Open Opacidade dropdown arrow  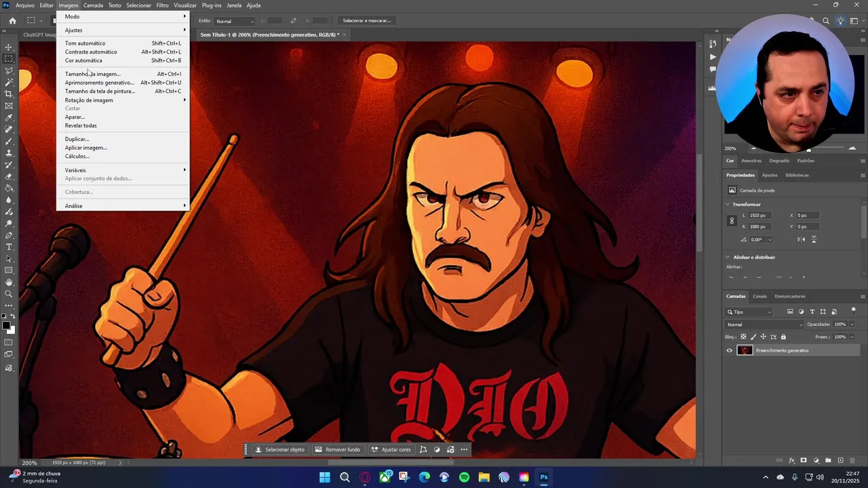[852, 325]
